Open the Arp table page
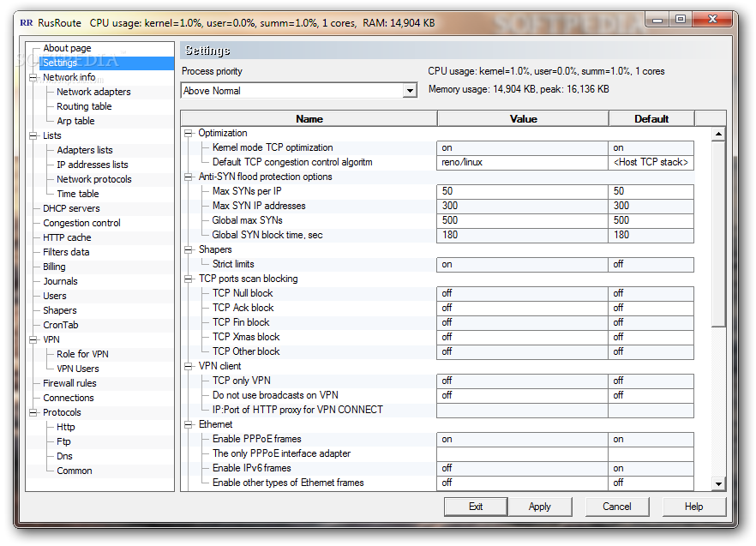 (75, 121)
